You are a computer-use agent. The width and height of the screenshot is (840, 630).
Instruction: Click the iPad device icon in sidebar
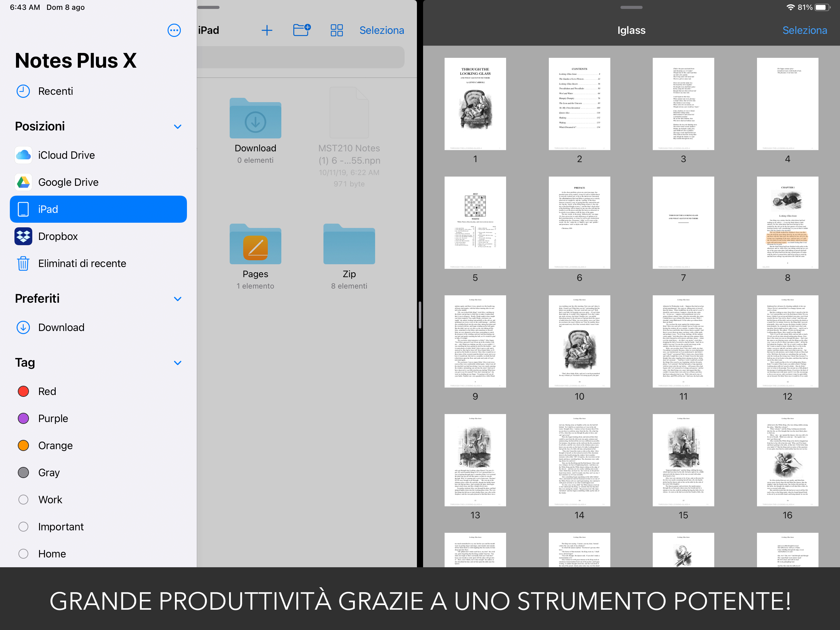click(x=23, y=209)
